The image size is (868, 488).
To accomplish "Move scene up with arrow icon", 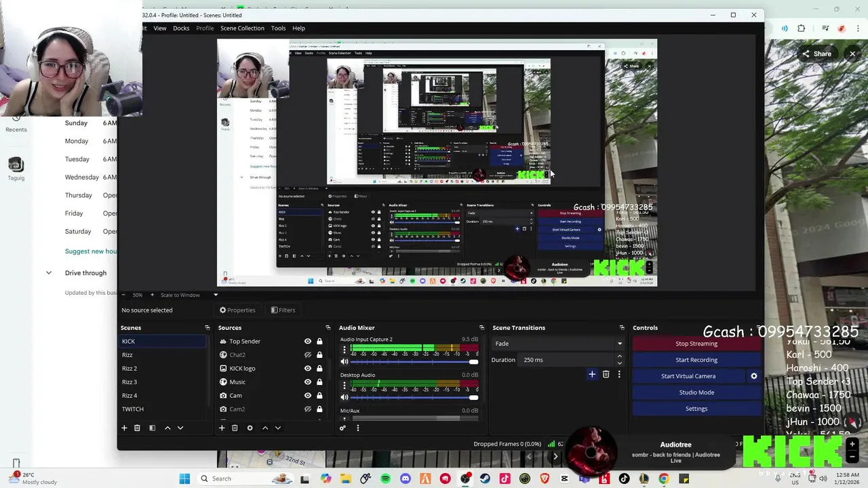I will 167,428.
